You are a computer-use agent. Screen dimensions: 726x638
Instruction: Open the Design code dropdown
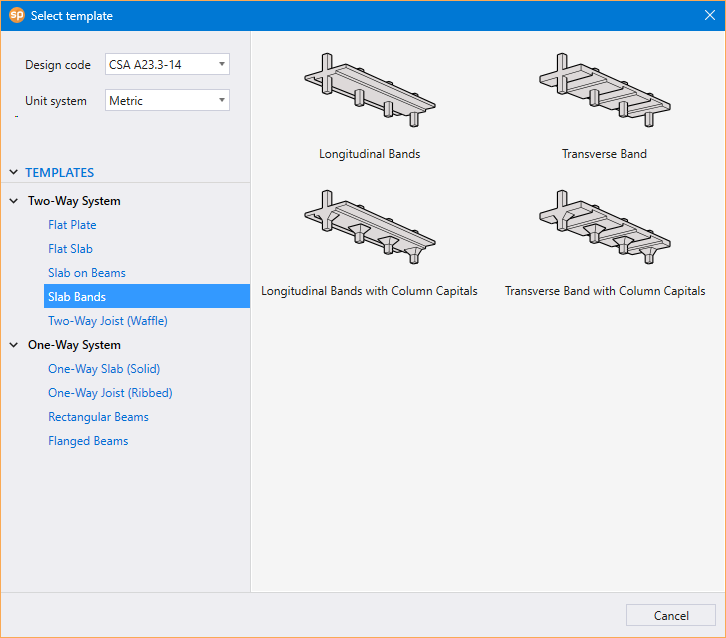tap(167, 64)
